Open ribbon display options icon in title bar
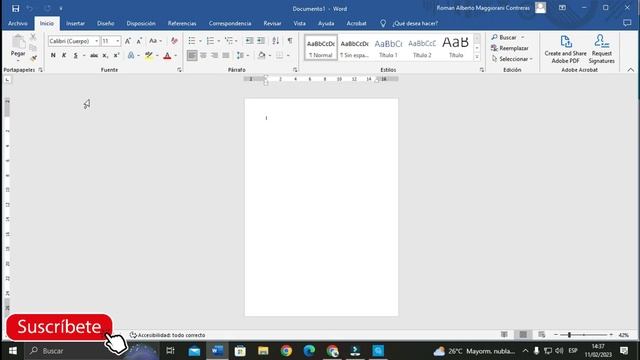The image size is (640, 360). point(562,8)
